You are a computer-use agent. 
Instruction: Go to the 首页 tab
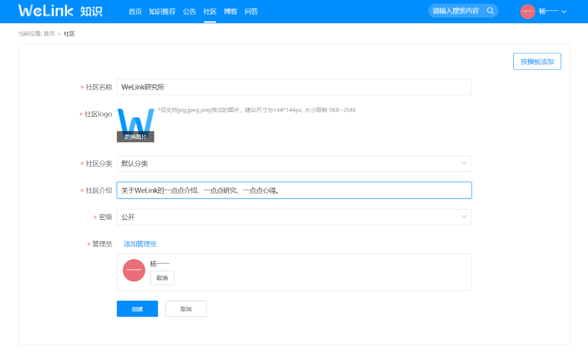[135, 11]
